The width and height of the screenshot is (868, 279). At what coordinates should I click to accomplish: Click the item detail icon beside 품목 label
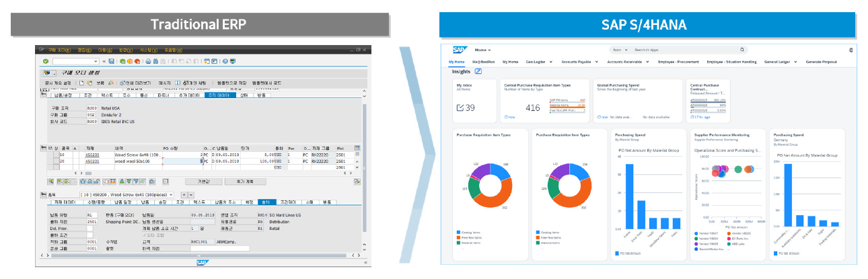44,194
